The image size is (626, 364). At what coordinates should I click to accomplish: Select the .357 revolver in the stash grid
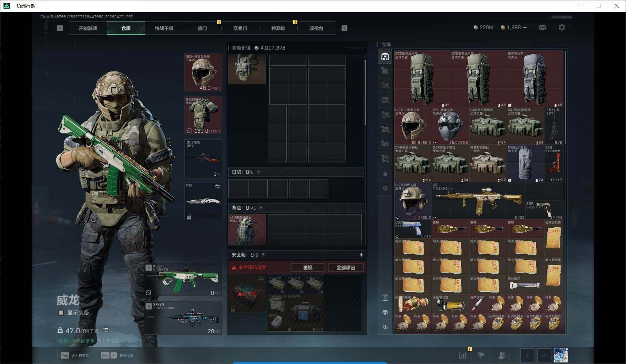pos(554,126)
